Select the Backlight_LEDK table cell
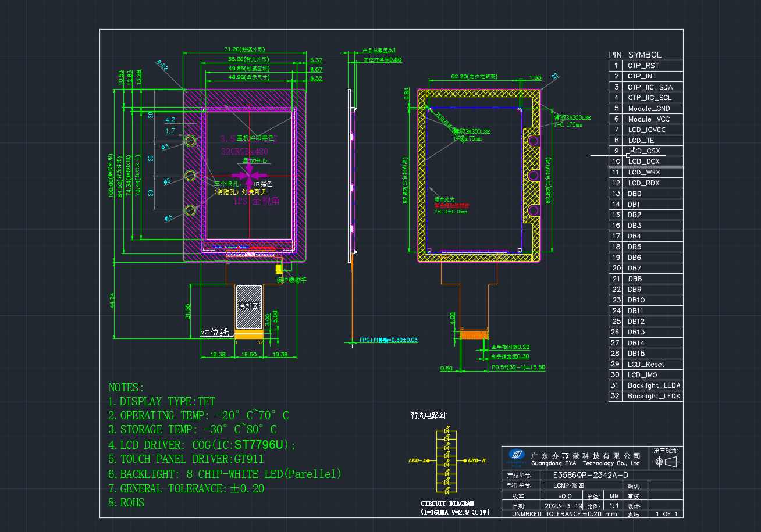 click(653, 396)
